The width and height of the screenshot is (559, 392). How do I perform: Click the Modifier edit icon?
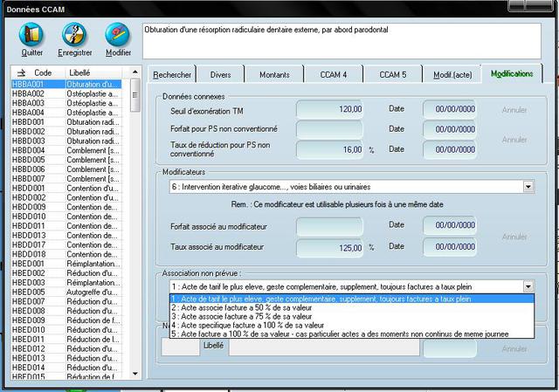point(118,36)
